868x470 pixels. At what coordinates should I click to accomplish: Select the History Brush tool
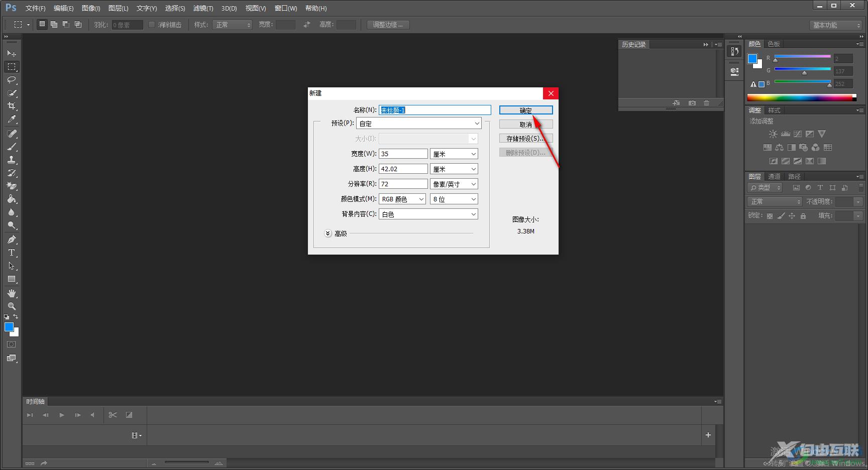tap(12, 173)
